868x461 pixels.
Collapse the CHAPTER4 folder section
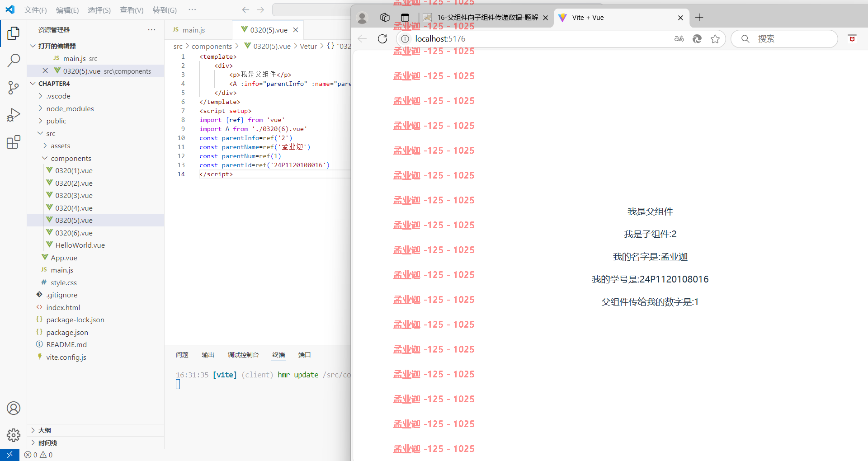click(33, 83)
